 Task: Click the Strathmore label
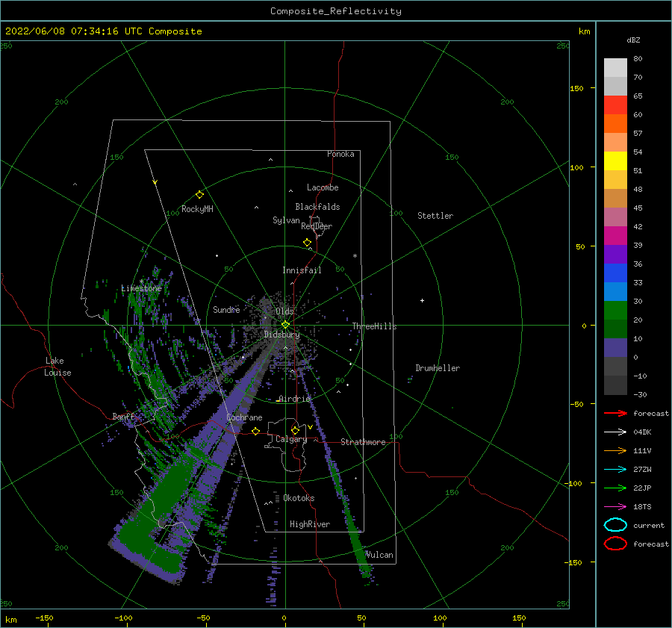click(363, 442)
